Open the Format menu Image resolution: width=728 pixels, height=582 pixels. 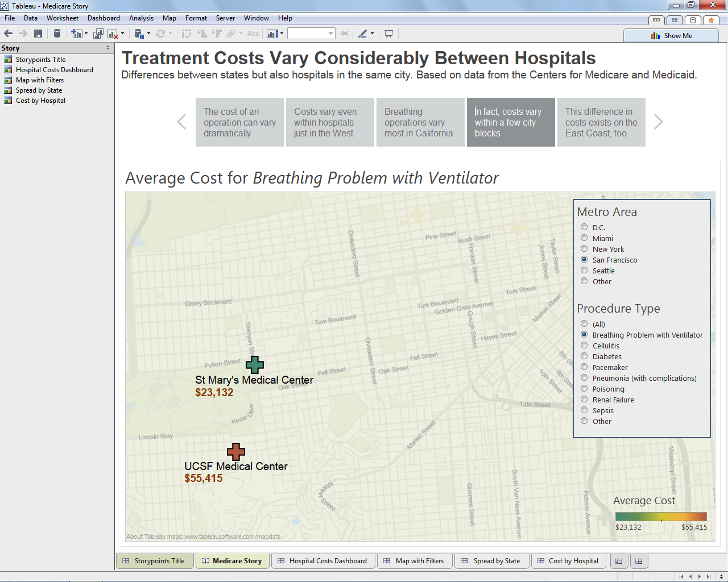click(x=196, y=18)
